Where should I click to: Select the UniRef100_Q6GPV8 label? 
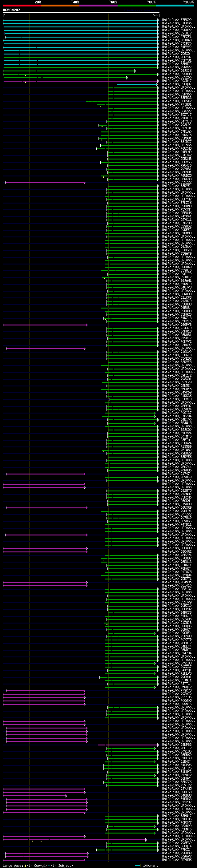coord(177,325)
